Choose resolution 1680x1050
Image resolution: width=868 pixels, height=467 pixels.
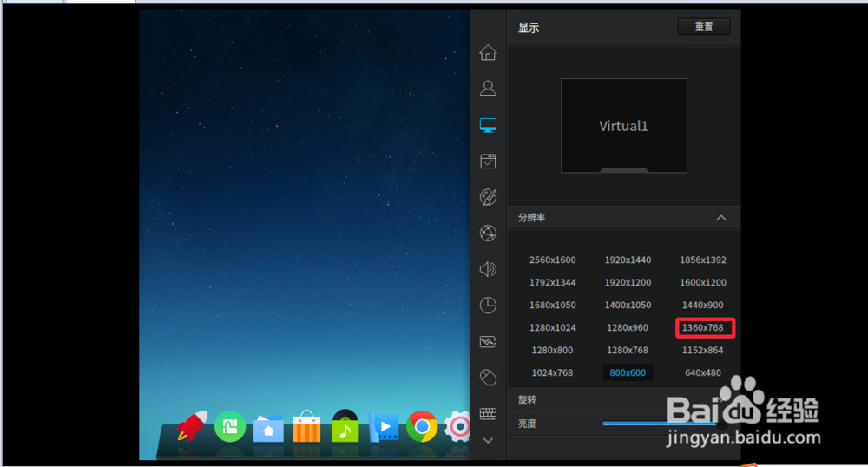[552, 306]
